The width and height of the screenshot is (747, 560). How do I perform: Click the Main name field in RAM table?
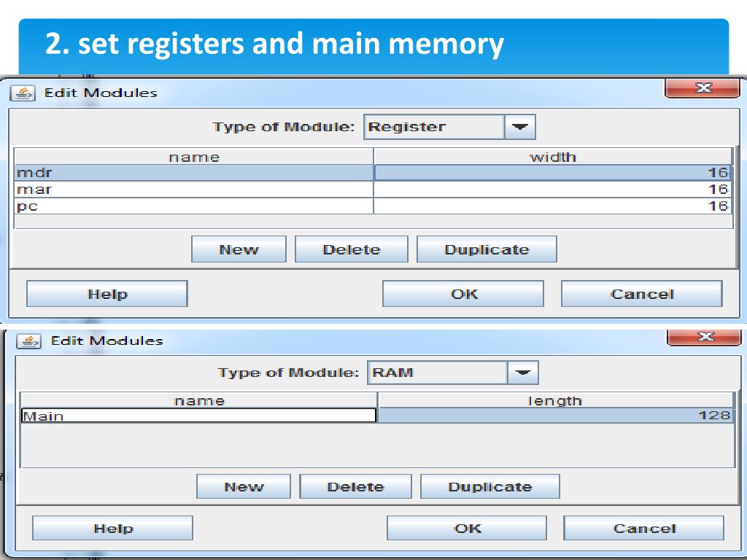[198, 416]
